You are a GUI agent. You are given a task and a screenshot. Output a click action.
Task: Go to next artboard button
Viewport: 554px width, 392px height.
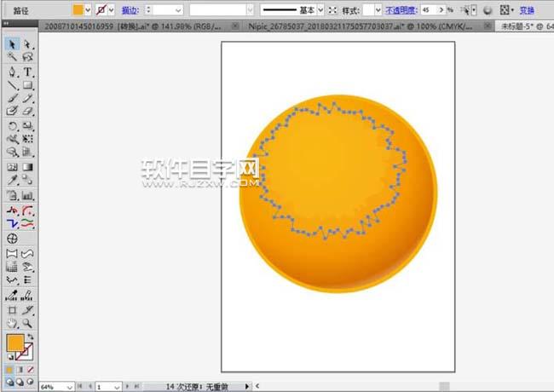[128, 387]
